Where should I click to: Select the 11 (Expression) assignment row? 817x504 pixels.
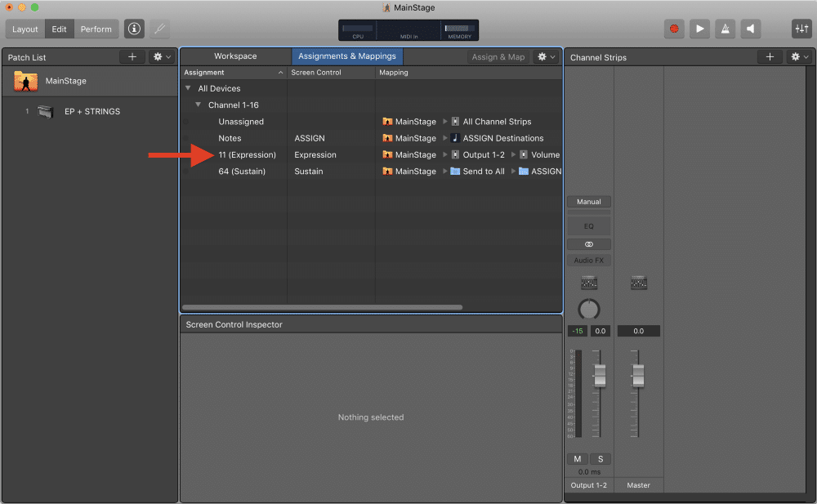pyautogui.click(x=372, y=155)
